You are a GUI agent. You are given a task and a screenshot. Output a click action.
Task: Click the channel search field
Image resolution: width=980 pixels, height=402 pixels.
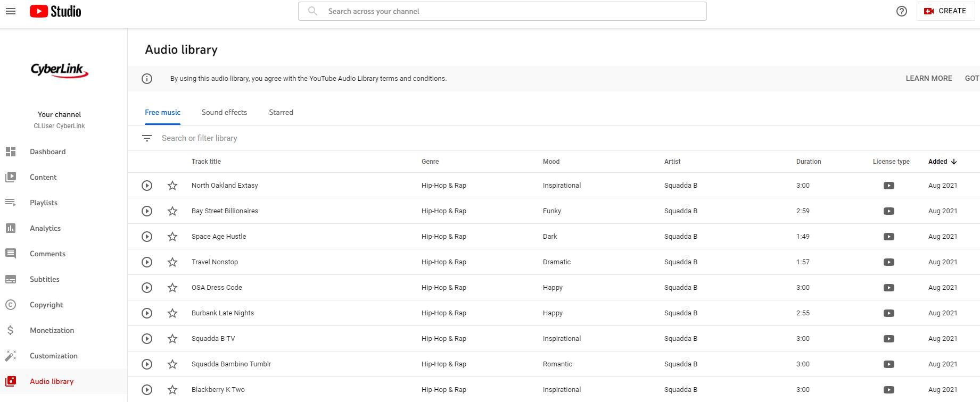(x=503, y=11)
